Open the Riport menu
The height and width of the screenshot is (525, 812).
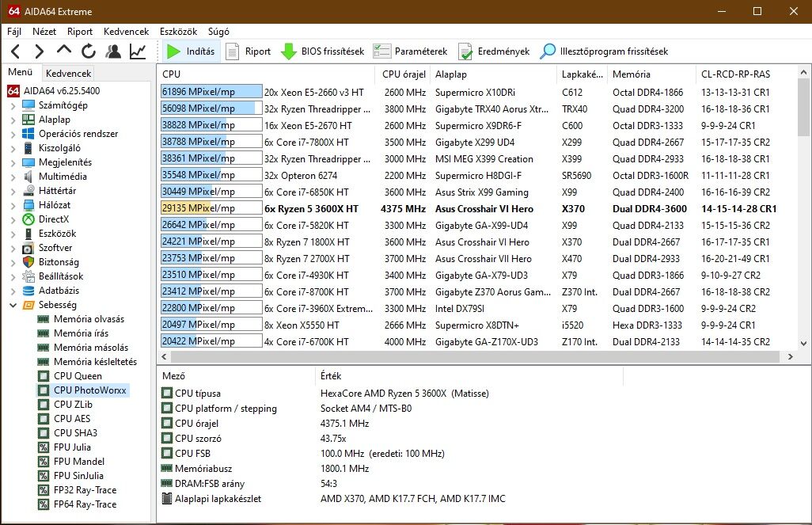[x=80, y=32]
